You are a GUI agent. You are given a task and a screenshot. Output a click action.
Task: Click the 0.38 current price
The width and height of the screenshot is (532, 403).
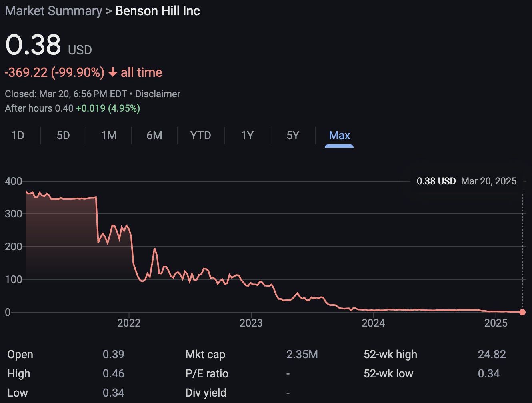click(33, 44)
